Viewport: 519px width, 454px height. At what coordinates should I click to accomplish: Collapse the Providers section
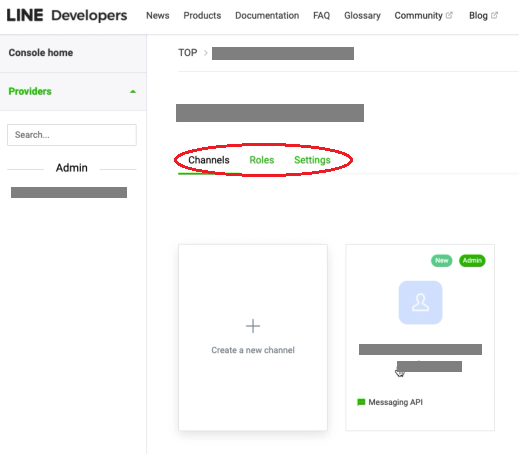(73, 91)
